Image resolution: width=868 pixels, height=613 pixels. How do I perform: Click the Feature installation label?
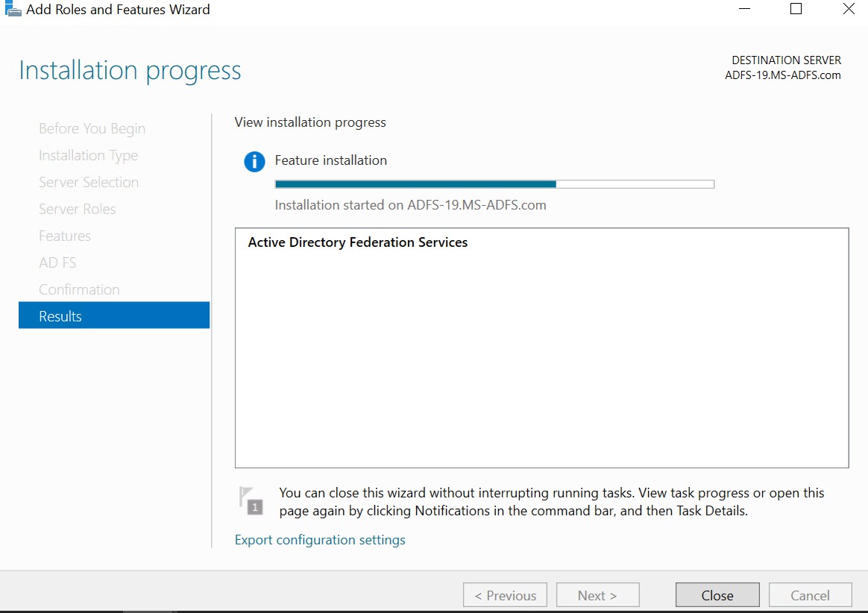tap(330, 160)
